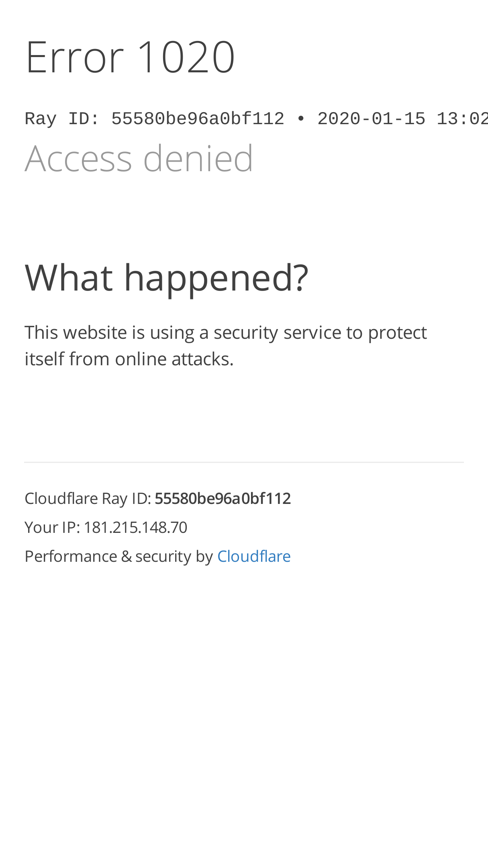This screenshot has width=488, height=868.
Task: Click the number 1020 in title
Action: point(186,56)
